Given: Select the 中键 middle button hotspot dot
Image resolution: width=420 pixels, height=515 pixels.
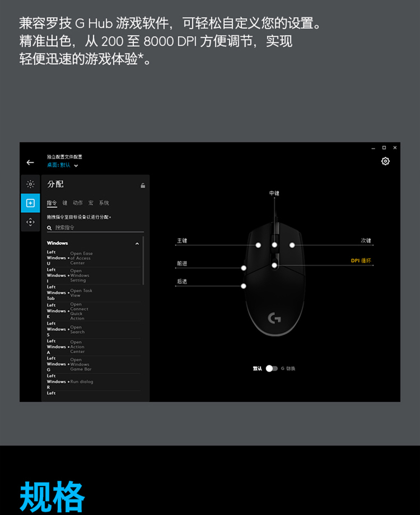Looking at the screenshot, I should click(274, 244).
